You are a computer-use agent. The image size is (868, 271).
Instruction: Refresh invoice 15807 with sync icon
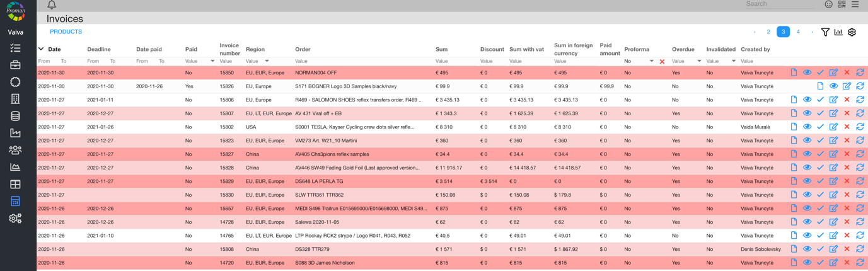tap(860, 113)
